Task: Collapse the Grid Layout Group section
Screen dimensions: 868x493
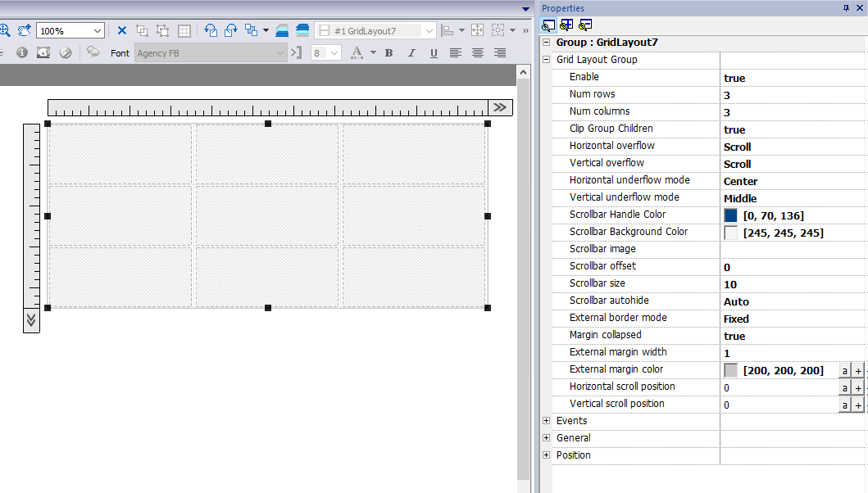Action: pos(547,60)
